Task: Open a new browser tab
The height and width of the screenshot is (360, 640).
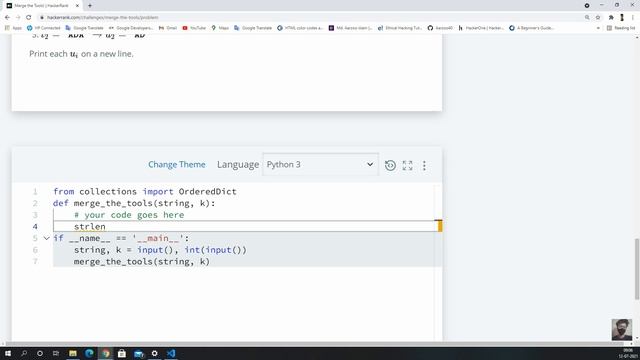Action: tap(90, 6)
